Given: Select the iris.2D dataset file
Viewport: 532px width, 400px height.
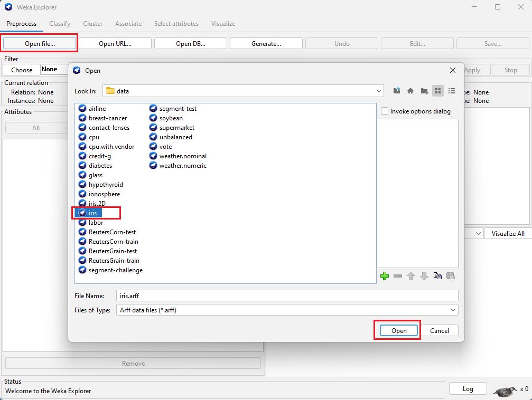Looking at the screenshot, I should 92,203.
